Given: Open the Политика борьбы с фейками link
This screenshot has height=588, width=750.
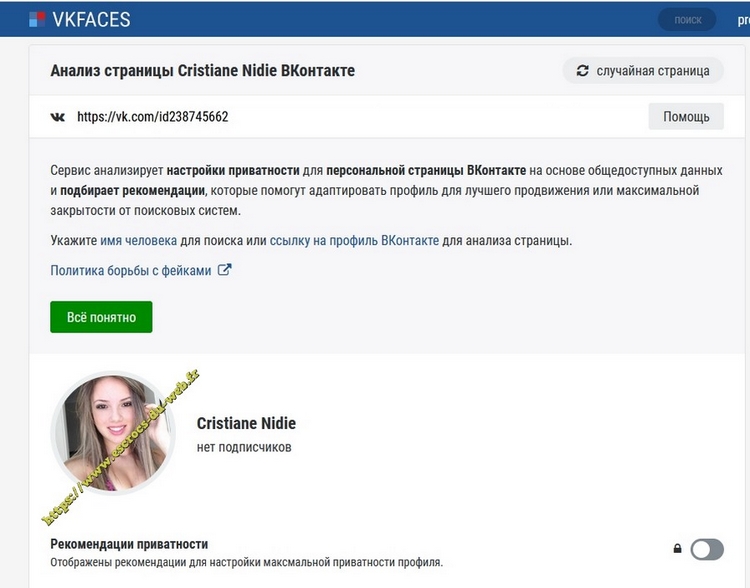Looking at the screenshot, I should pyautogui.click(x=131, y=270).
